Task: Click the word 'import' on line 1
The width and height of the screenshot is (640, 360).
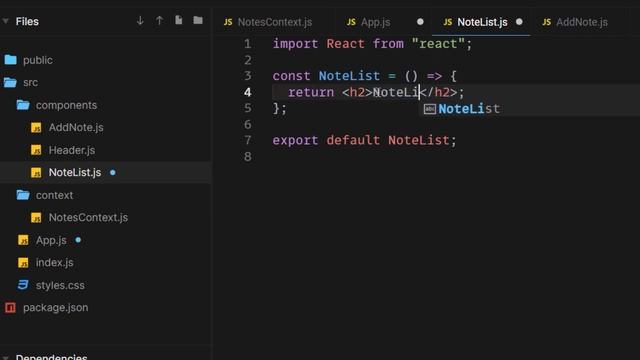Action: [x=296, y=44]
